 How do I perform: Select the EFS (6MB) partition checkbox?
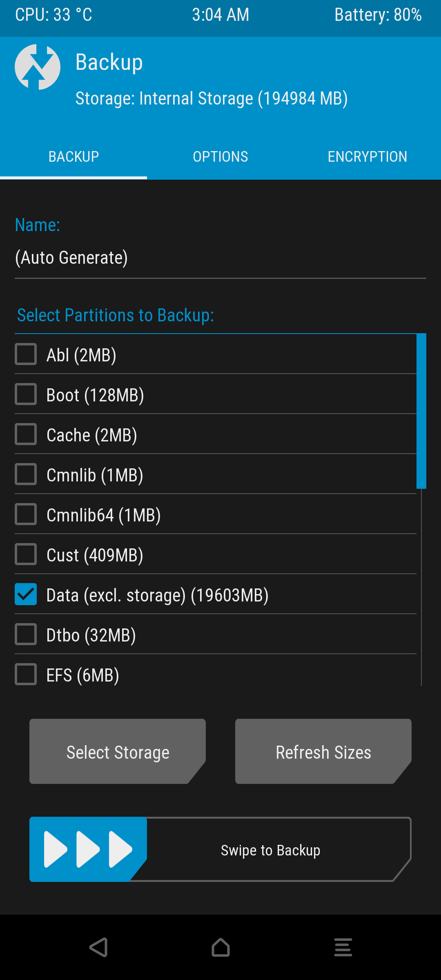(x=26, y=674)
